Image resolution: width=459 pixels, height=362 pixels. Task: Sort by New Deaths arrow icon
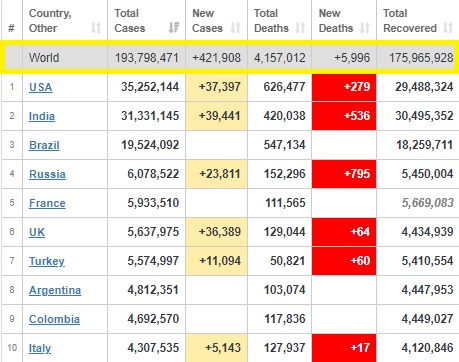click(x=365, y=28)
